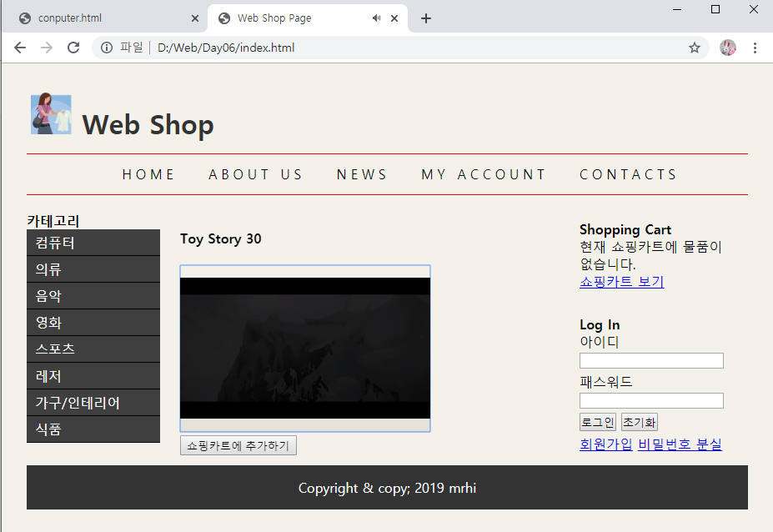Click the address bar URL

pos(226,48)
